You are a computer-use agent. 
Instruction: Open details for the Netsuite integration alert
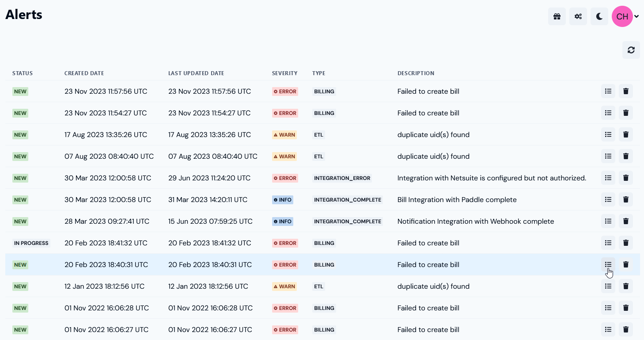point(608,178)
